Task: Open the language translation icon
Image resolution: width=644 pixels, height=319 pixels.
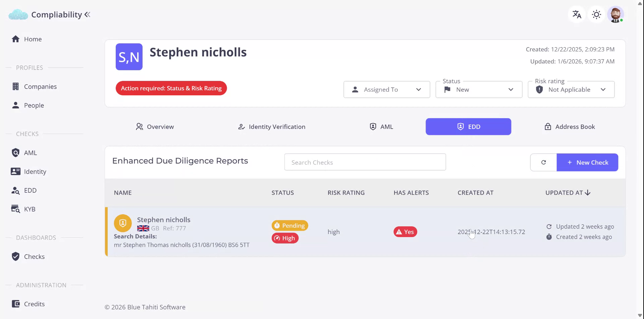Action: click(x=577, y=14)
